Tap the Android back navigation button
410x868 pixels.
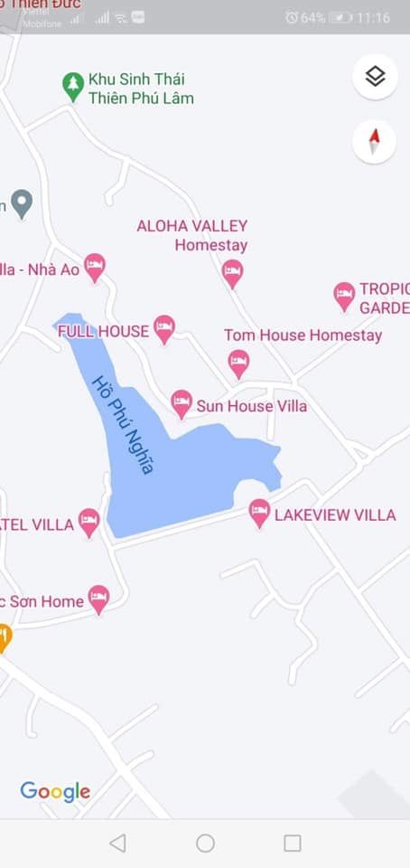tap(117, 843)
